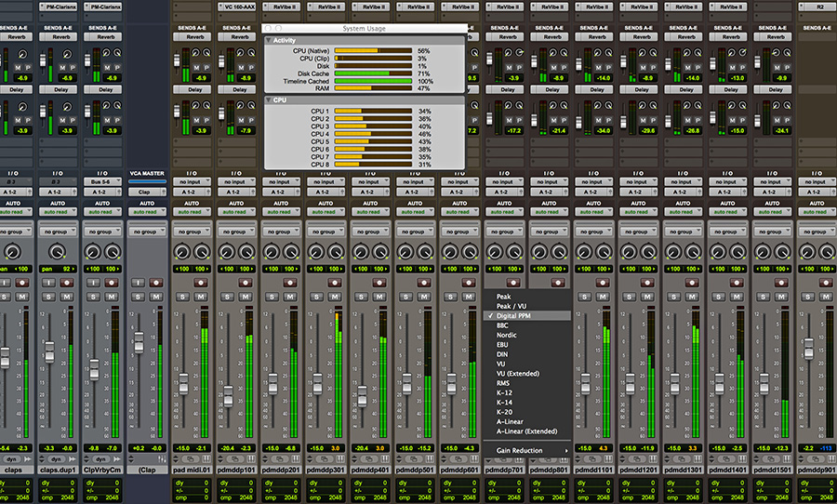
Task: Click the dyn voice button on ClpVrbyCm
Action: (x=100, y=459)
